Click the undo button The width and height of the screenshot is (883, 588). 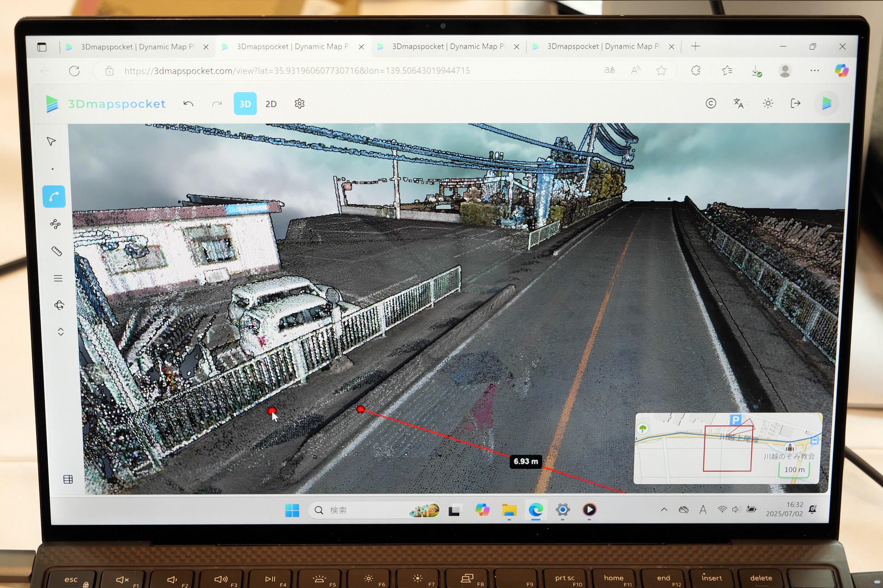pos(188,104)
